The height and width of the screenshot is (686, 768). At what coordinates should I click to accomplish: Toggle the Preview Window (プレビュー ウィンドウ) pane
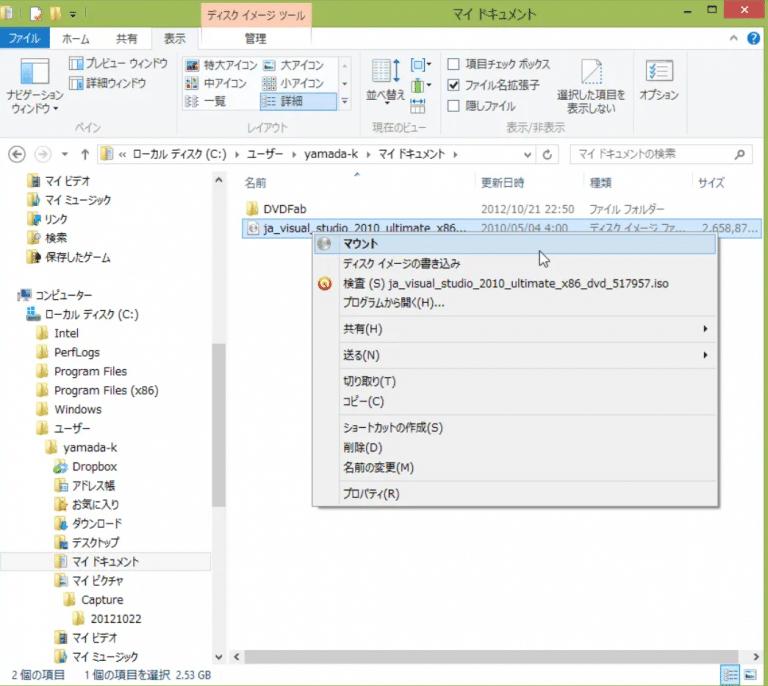point(118,63)
